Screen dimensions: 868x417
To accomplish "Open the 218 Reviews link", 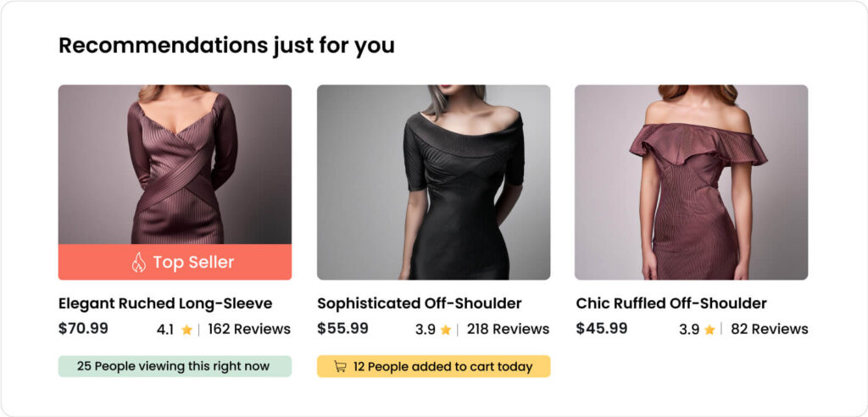I will coord(507,329).
